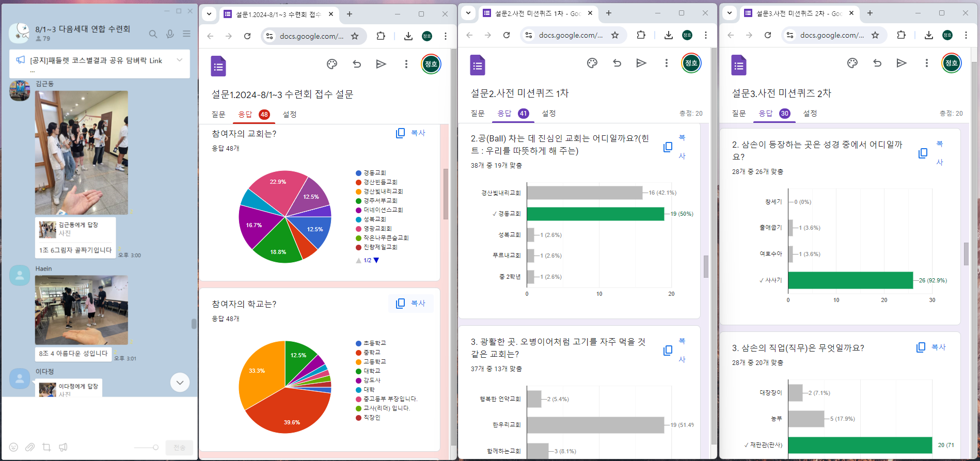This screenshot has height=461, width=980.
Task: Send the 설문2 form
Action: pyautogui.click(x=641, y=63)
